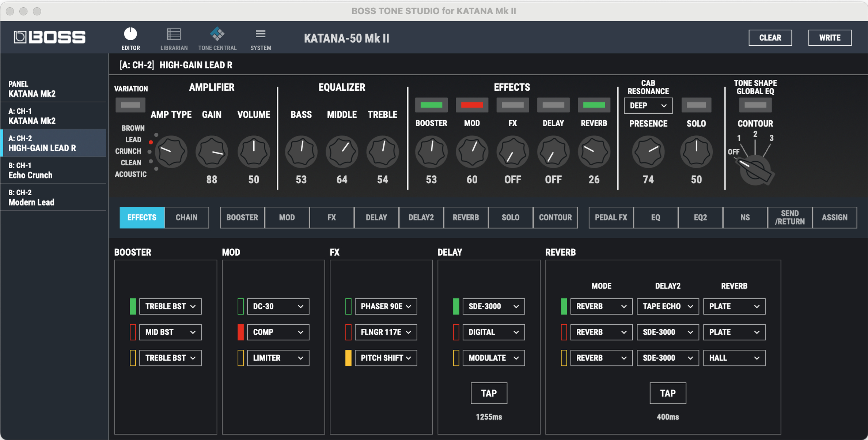Select the B: CH-2 Modern Lead preset
Image resolution: width=868 pixels, height=440 pixels.
click(x=53, y=197)
